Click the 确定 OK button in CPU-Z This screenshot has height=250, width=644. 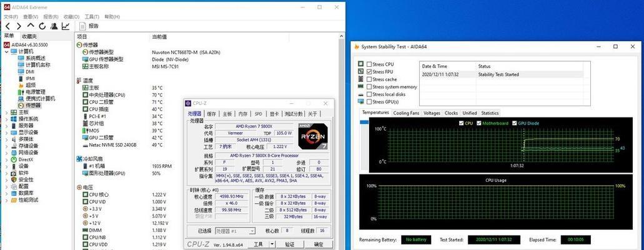(x=319, y=244)
